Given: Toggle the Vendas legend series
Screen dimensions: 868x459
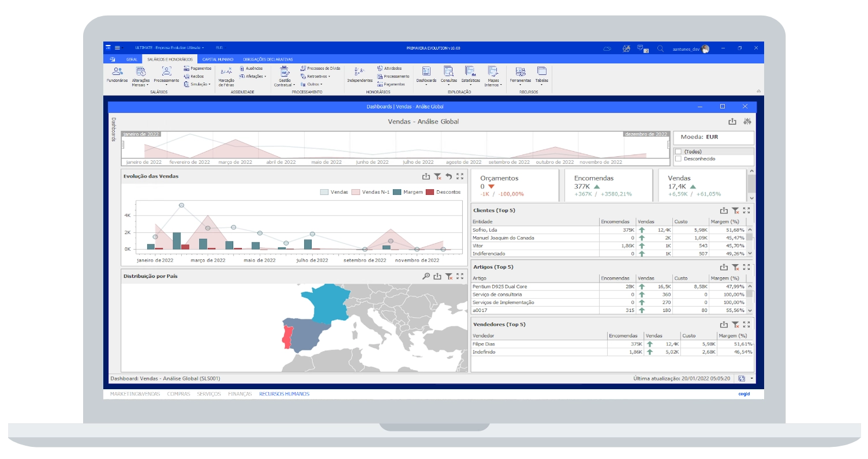Looking at the screenshot, I should pos(334,192).
